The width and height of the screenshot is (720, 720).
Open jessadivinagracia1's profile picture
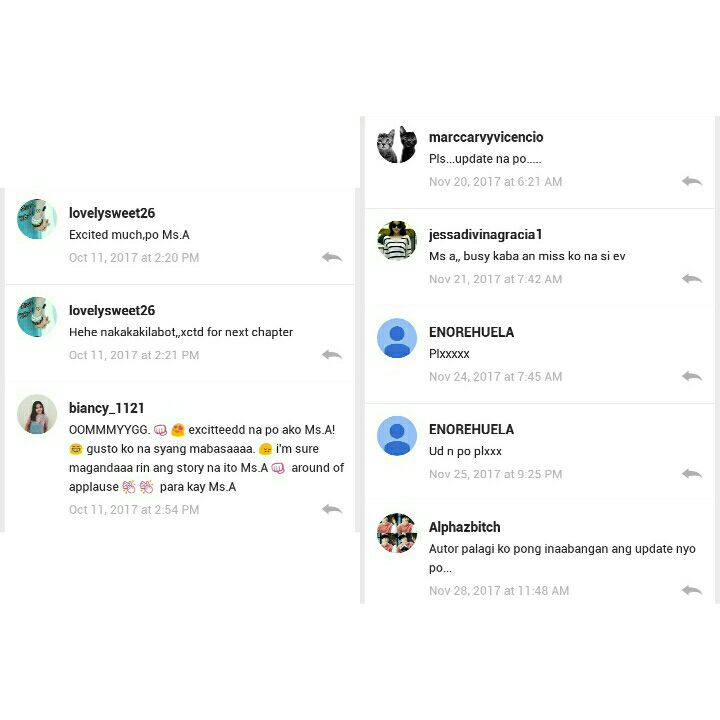point(397,241)
